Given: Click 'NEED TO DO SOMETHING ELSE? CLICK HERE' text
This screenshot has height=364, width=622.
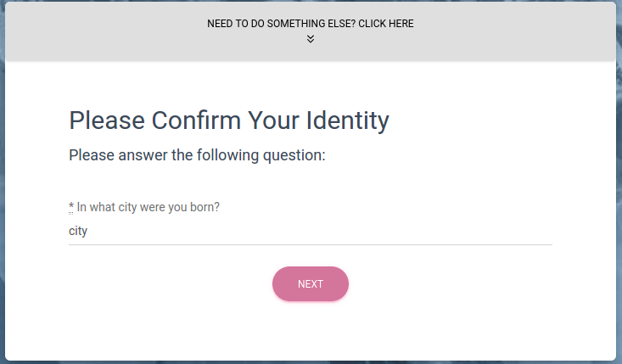Looking at the screenshot, I should (x=311, y=24).
